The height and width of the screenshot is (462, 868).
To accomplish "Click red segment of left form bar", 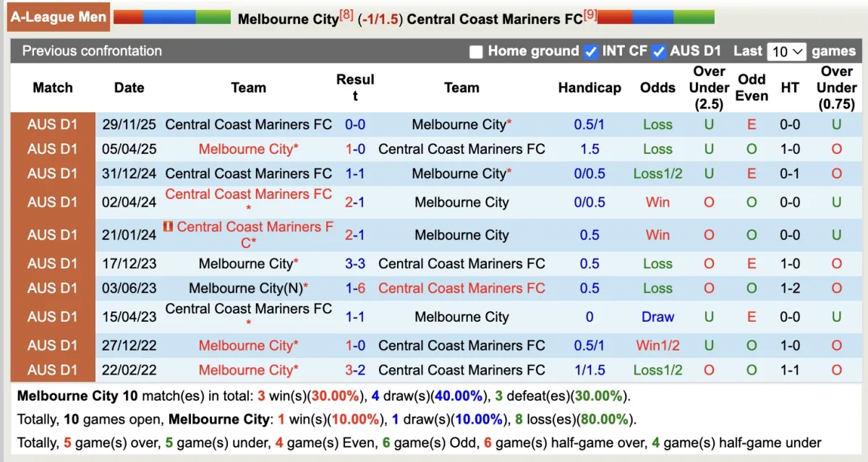I will coord(128,17).
